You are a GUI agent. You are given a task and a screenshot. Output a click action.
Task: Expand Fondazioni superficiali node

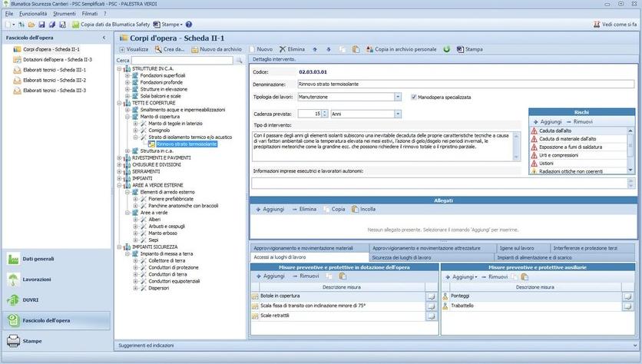point(127,76)
